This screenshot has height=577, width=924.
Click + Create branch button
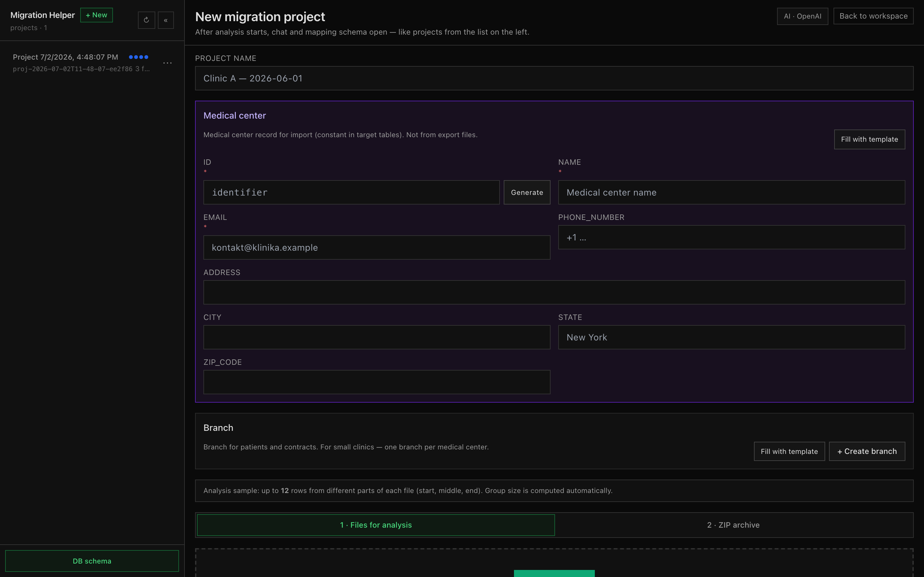click(867, 451)
